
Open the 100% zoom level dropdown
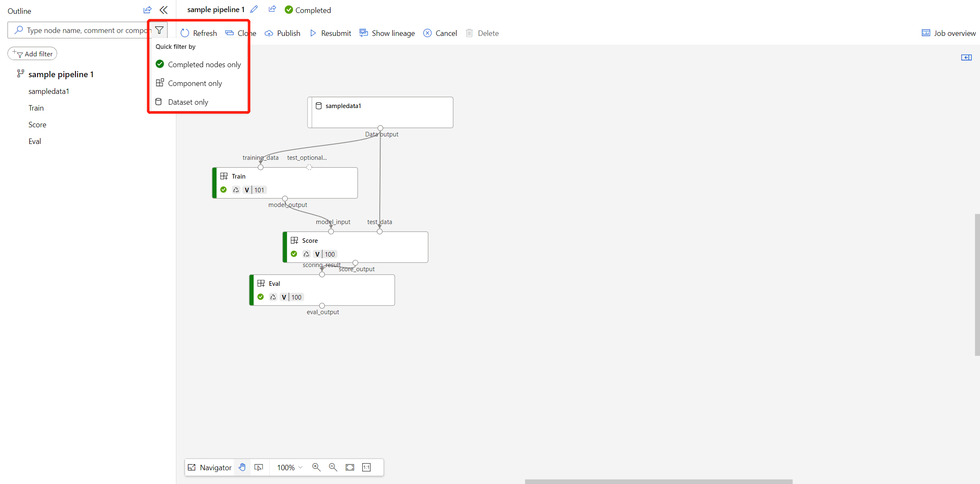click(290, 467)
